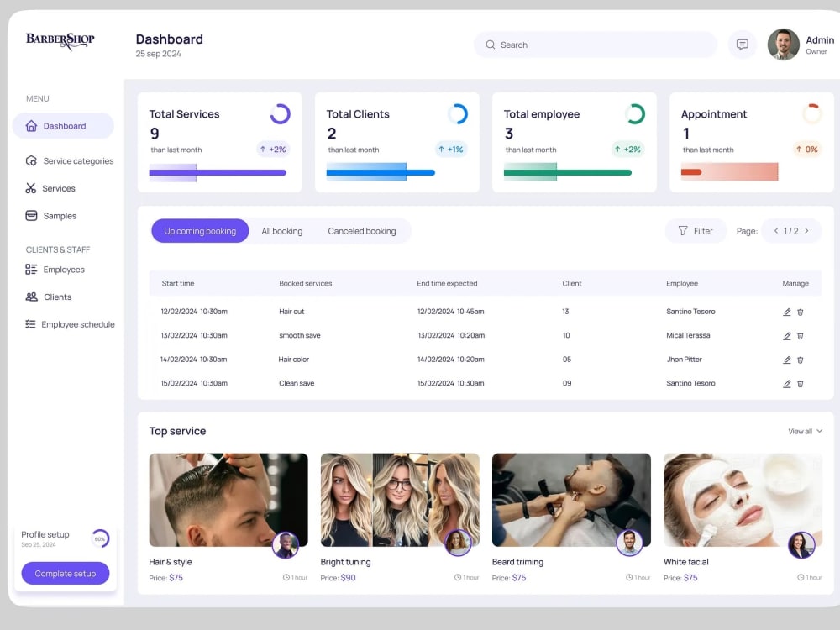Open the messages chat icon

click(x=742, y=45)
